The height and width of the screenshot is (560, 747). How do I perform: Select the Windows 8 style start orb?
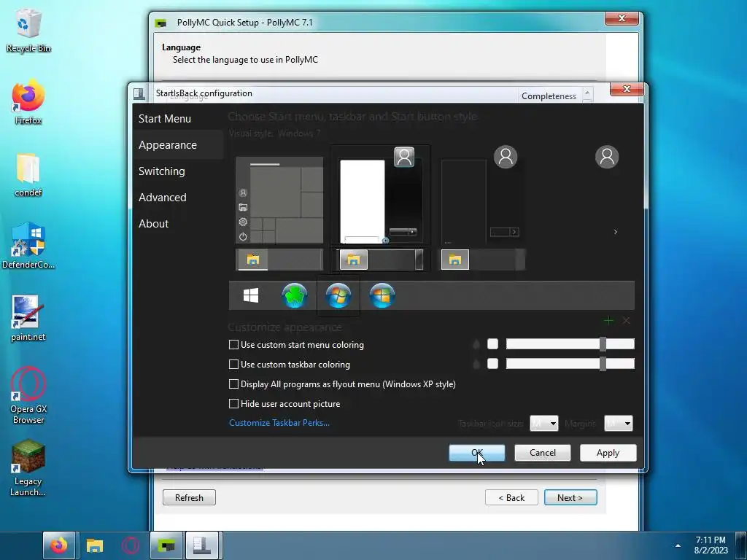coord(382,296)
